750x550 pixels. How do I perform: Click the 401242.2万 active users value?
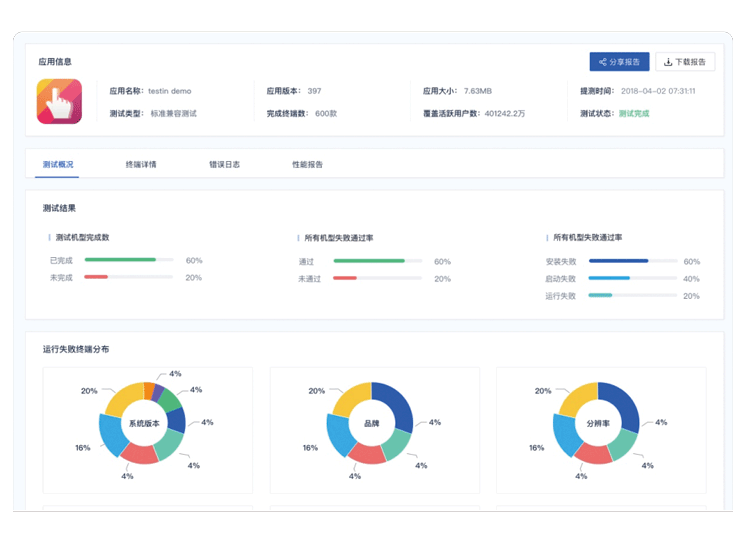[505, 114]
